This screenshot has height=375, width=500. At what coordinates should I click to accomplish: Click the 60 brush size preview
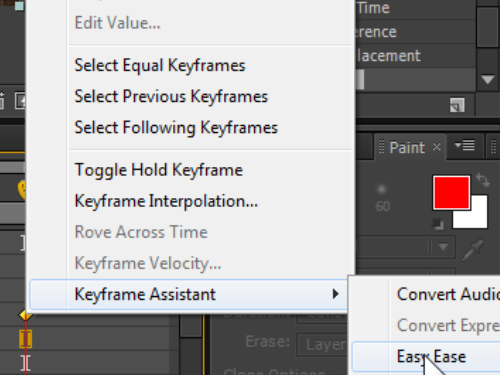[382, 199]
